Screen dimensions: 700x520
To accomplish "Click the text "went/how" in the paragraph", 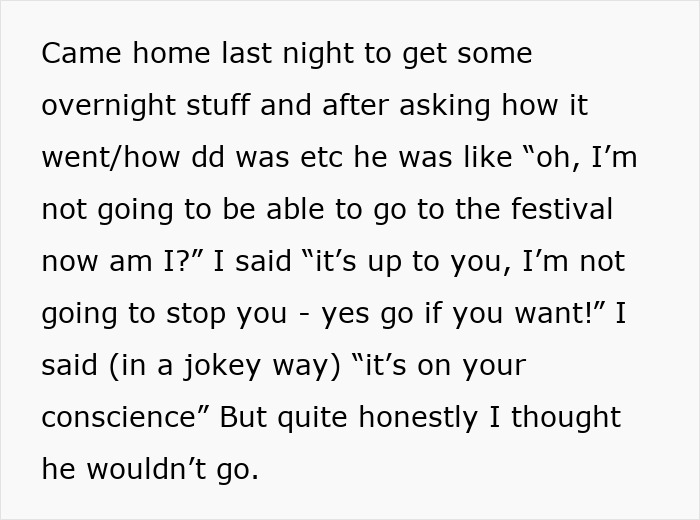I will 111,157.
